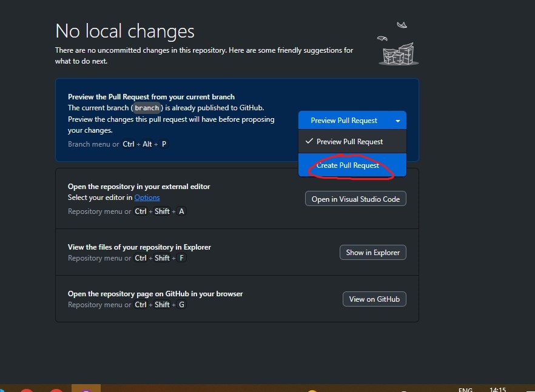Click "Open the repository in your external editor"
The height and width of the screenshot is (392, 535).
[x=139, y=187]
